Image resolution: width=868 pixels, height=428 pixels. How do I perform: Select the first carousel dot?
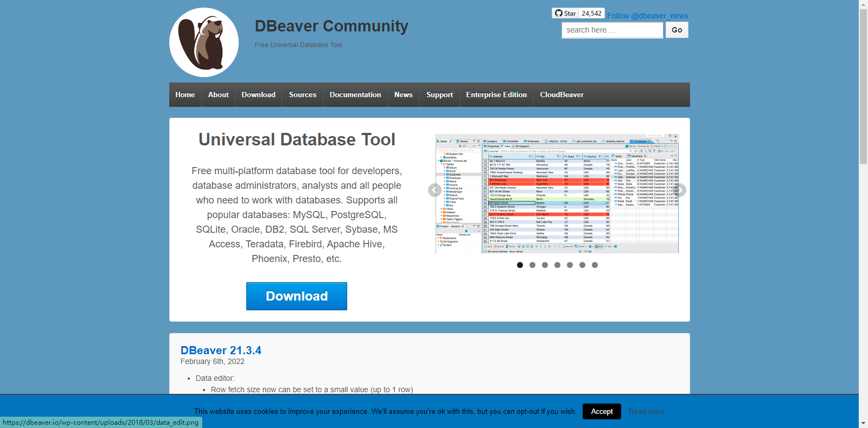[520, 265]
